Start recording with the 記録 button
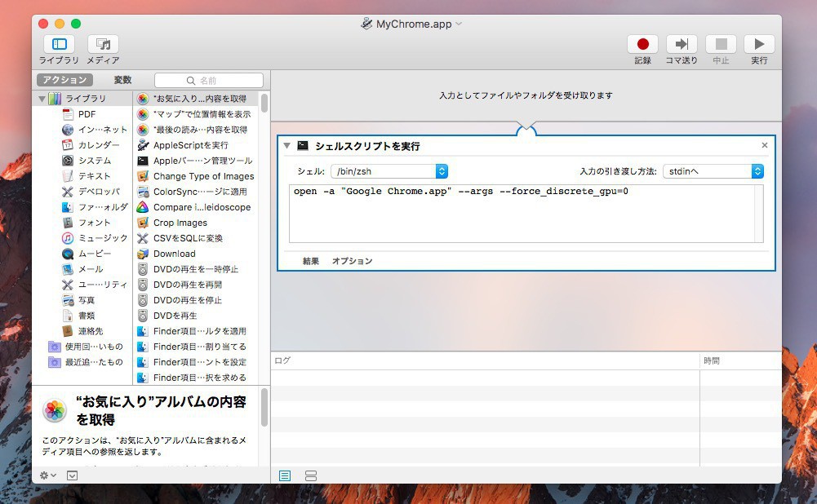The width and height of the screenshot is (817, 504). [x=642, y=44]
